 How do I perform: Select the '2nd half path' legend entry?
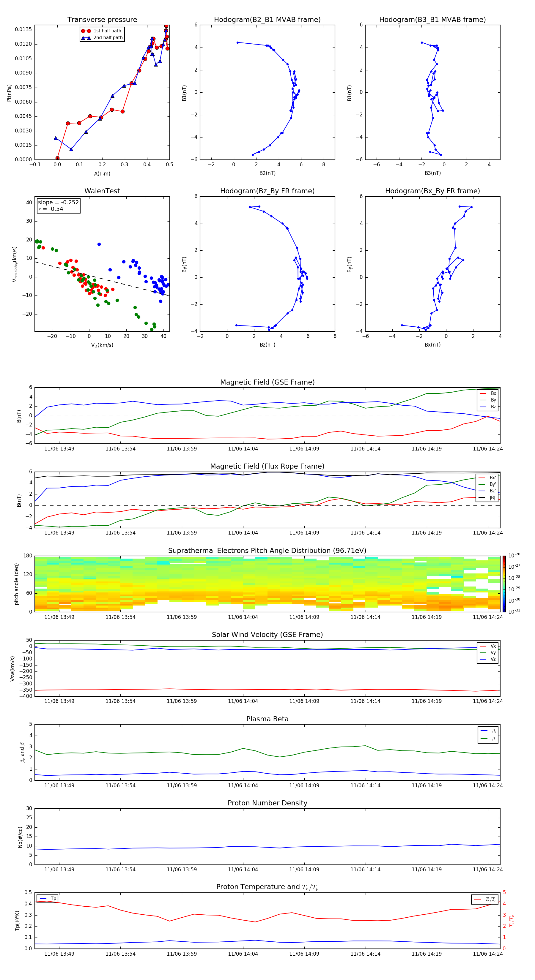click(x=102, y=38)
